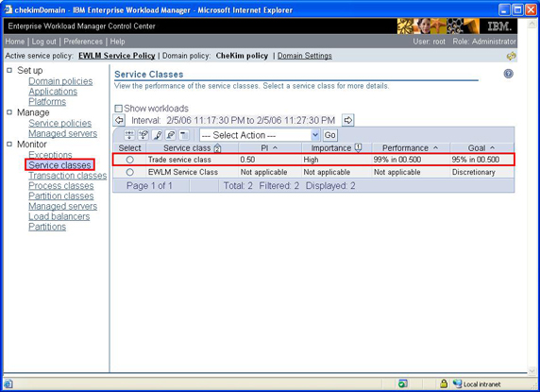This screenshot has width=540, height=392.
Task: Click the refresh icon in policy bar
Action: [x=512, y=56]
